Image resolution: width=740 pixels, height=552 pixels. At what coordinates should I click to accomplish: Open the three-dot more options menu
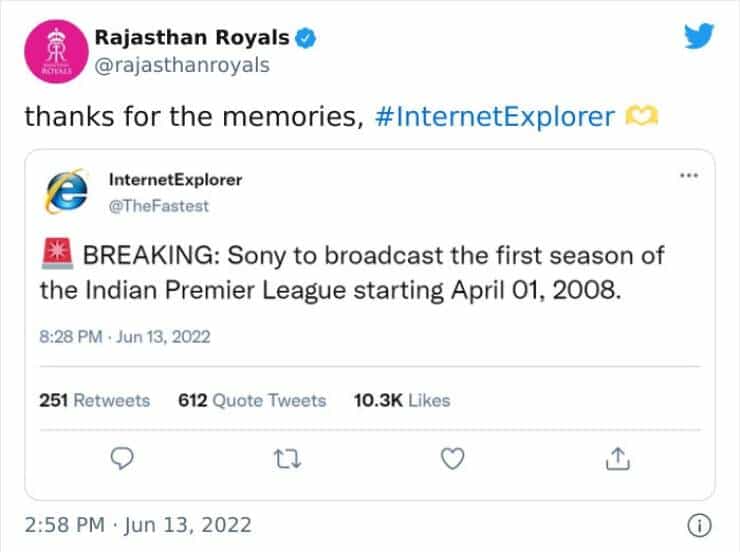point(688,176)
